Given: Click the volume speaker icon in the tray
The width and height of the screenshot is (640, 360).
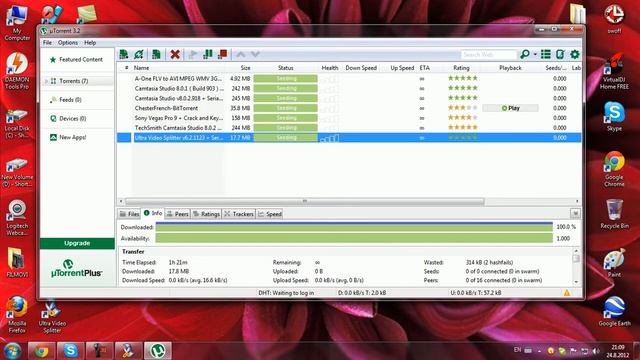Looking at the screenshot, I should tap(596, 351).
